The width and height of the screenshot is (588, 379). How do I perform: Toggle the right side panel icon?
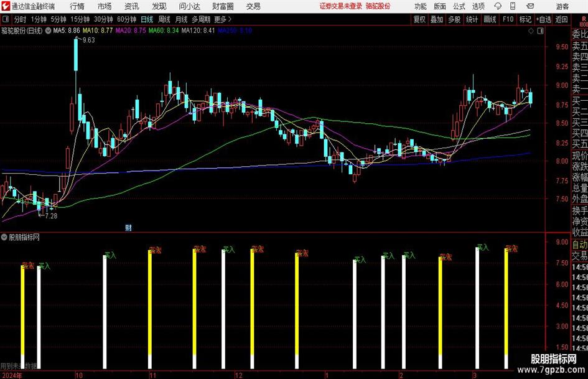tap(540, 30)
